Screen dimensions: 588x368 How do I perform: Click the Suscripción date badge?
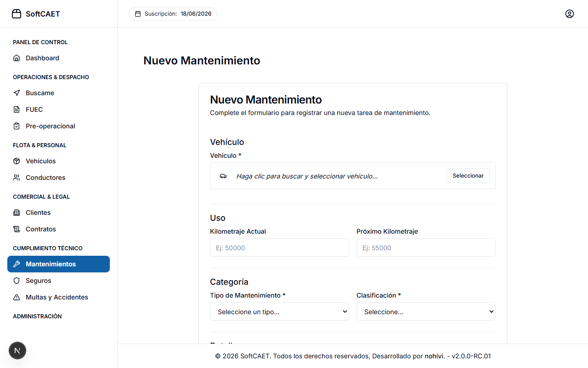173,14
